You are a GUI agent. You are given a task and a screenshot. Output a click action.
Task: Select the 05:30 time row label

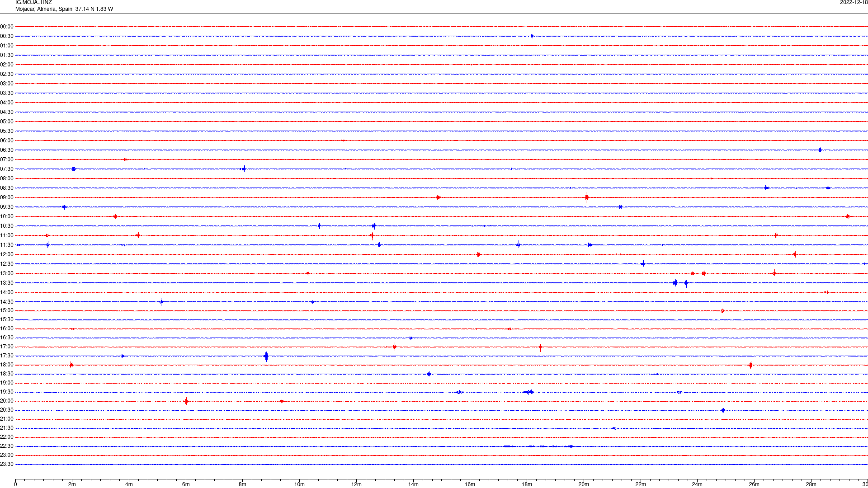click(7, 131)
